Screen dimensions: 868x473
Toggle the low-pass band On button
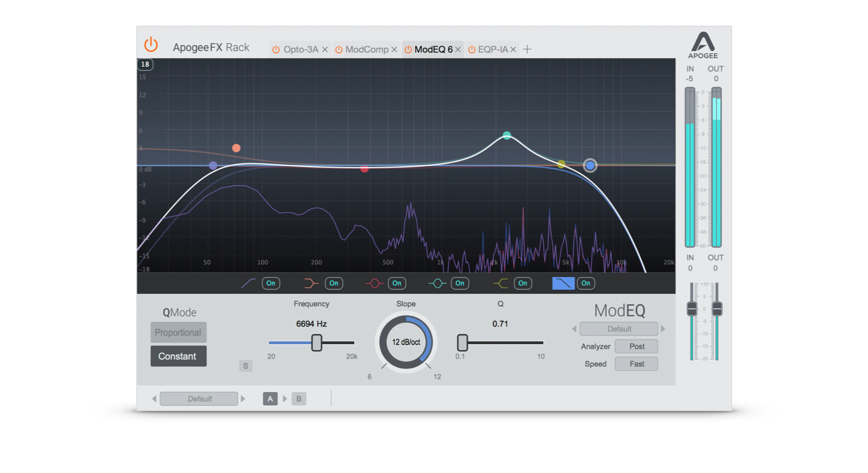pos(586,283)
